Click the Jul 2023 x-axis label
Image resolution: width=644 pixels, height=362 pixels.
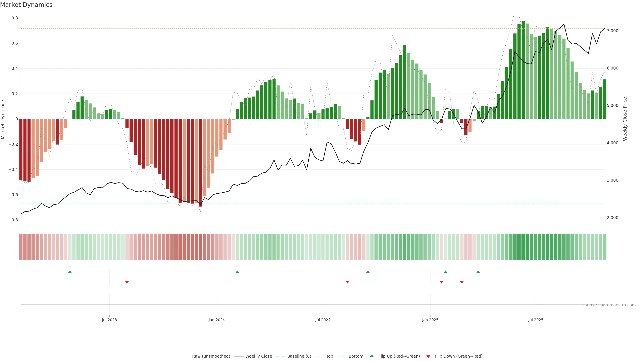coord(109,320)
